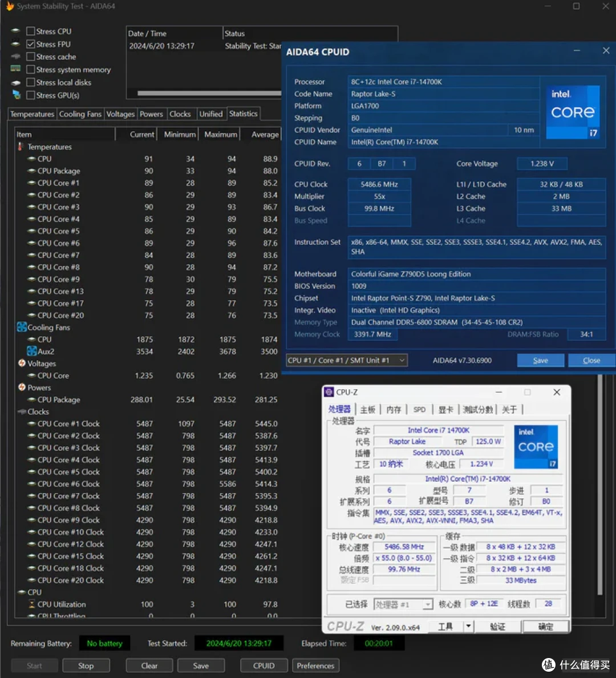Sort by the Current column header

[136, 135]
